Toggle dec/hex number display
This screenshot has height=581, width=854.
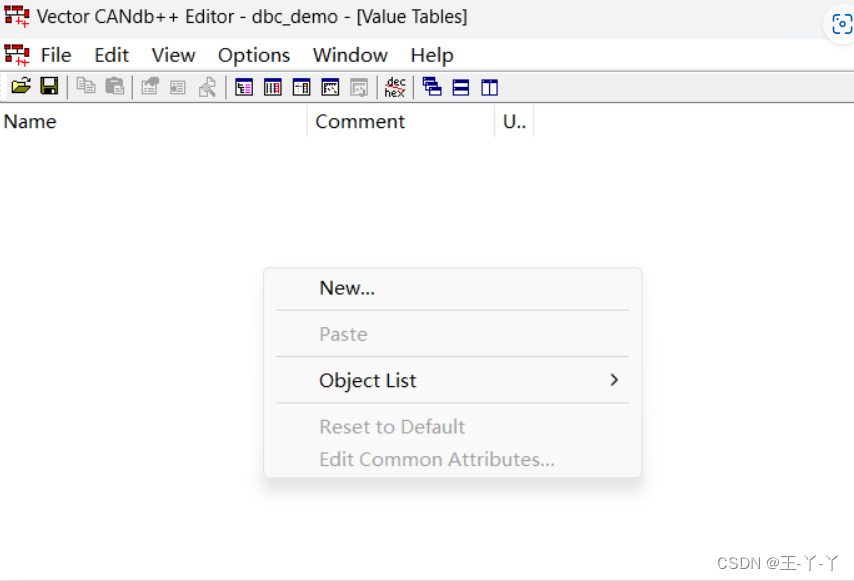coord(395,87)
